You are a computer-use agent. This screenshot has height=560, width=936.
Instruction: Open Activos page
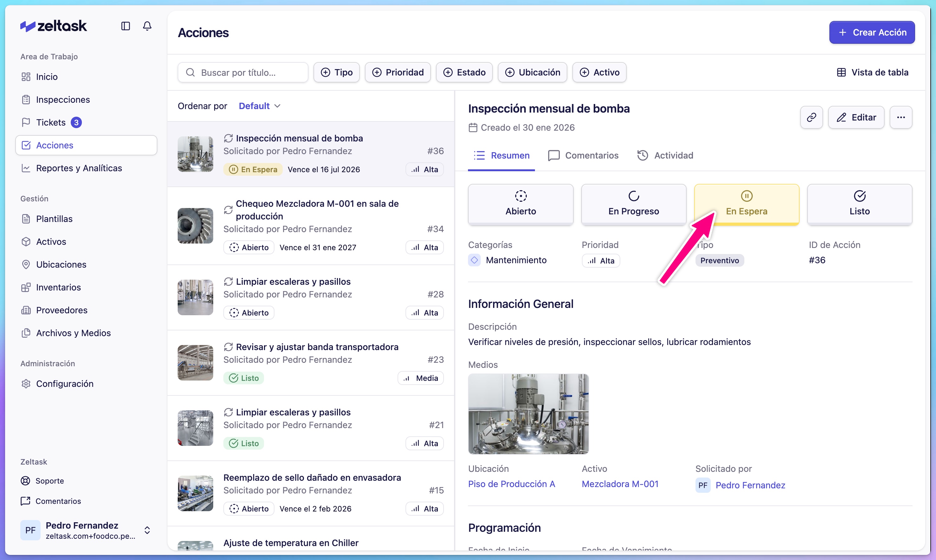click(86, 242)
